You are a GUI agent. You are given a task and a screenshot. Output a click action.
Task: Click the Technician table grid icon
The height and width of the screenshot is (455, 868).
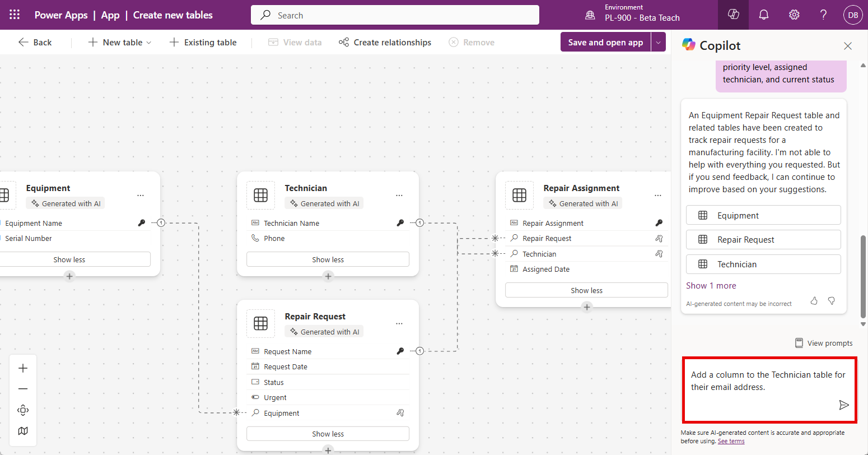tap(261, 195)
